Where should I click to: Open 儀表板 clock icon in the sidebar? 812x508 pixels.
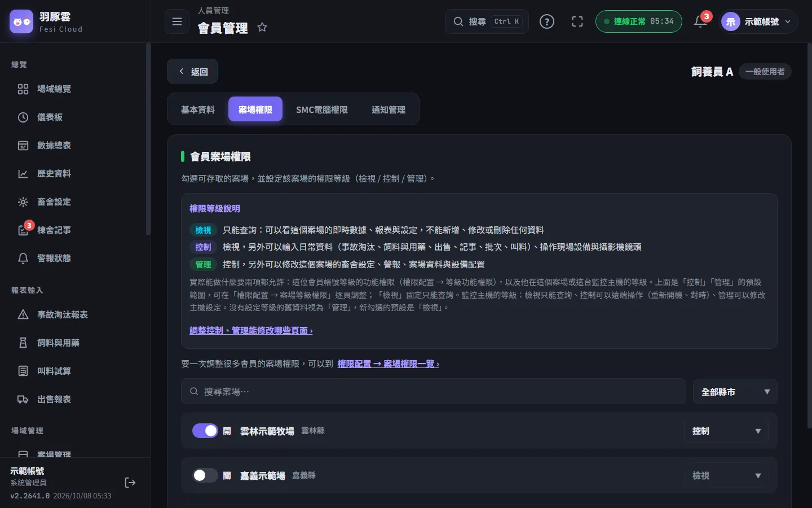click(23, 117)
